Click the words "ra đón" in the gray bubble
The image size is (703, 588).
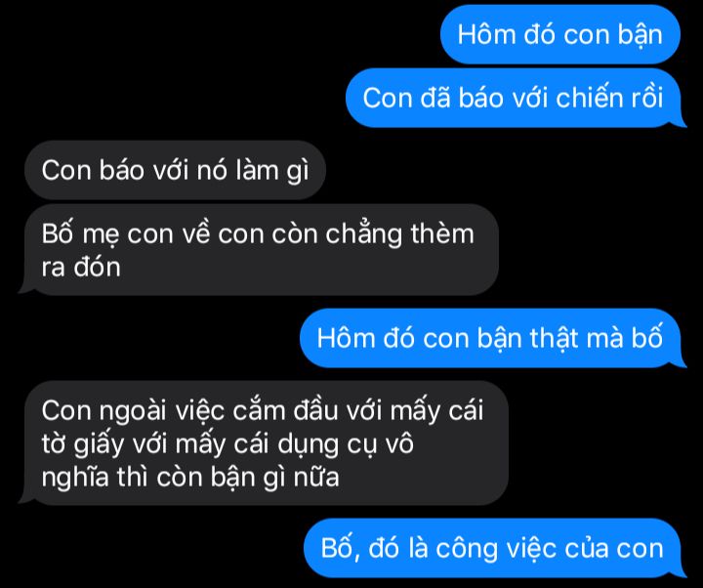81,268
